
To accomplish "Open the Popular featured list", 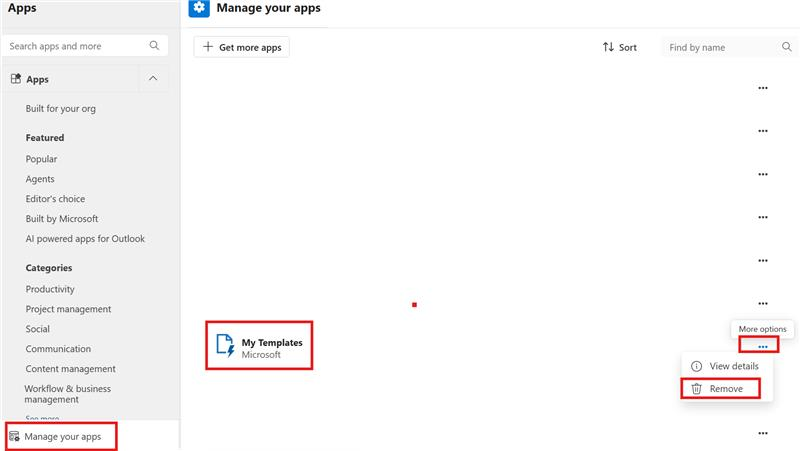I will tap(41, 159).
